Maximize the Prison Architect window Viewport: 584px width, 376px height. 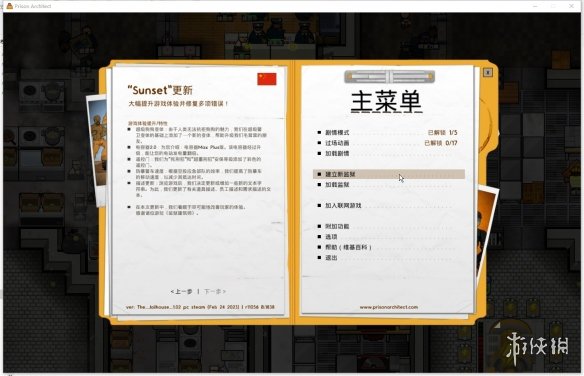pyautogui.click(x=553, y=6)
